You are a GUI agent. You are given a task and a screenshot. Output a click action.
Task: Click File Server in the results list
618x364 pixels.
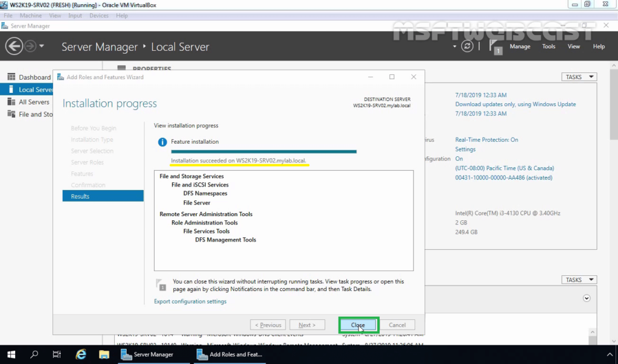(197, 203)
